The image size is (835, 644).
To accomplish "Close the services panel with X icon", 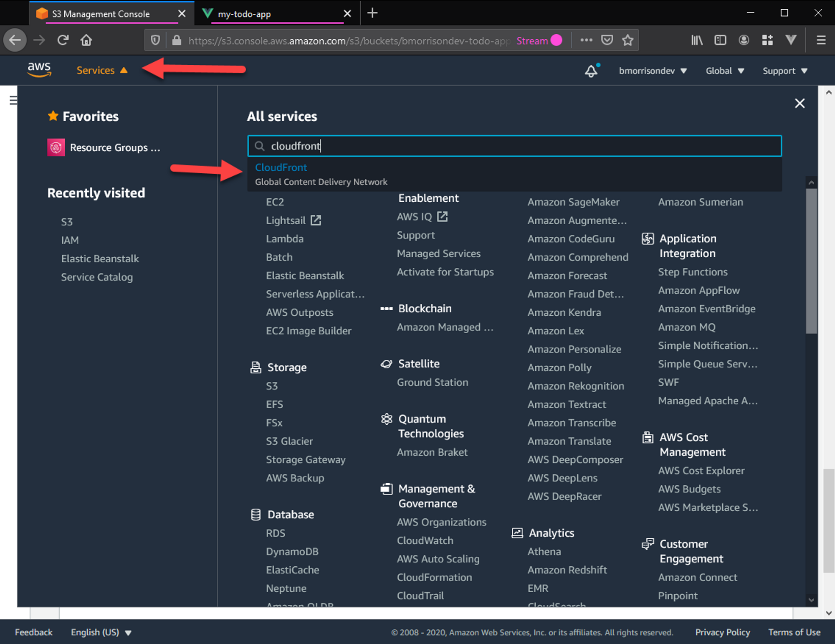I will pos(800,103).
